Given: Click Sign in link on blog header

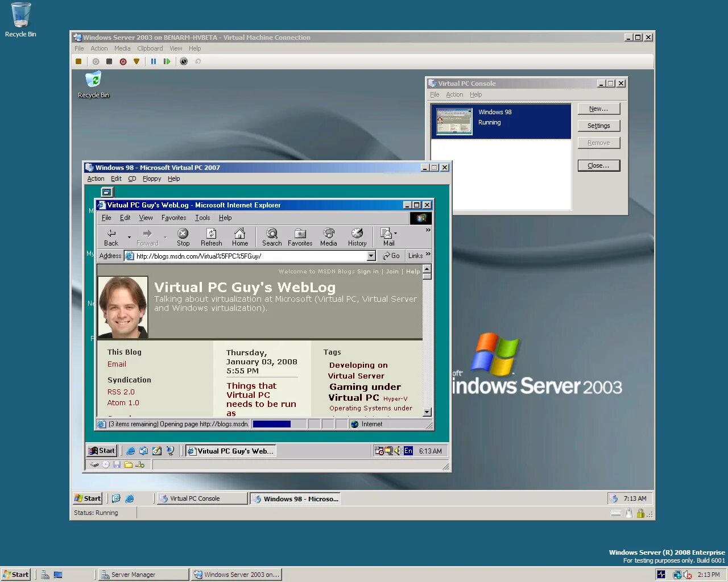Looking at the screenshot, I should (367, 272).
